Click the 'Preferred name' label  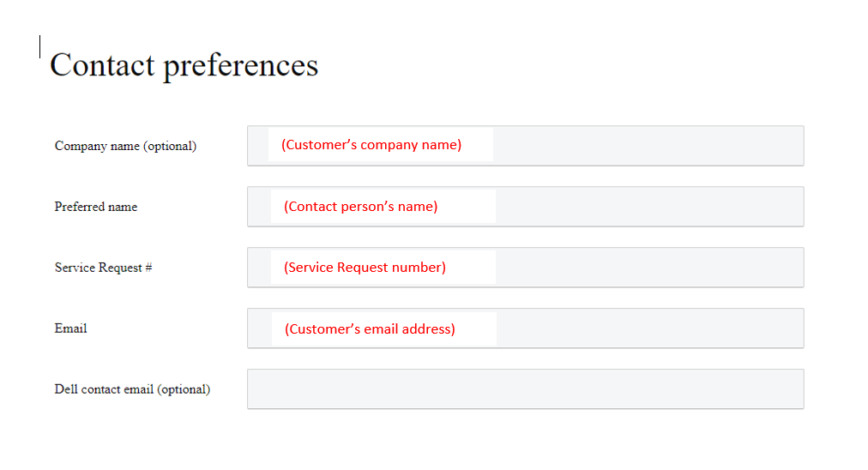[96, 207]
